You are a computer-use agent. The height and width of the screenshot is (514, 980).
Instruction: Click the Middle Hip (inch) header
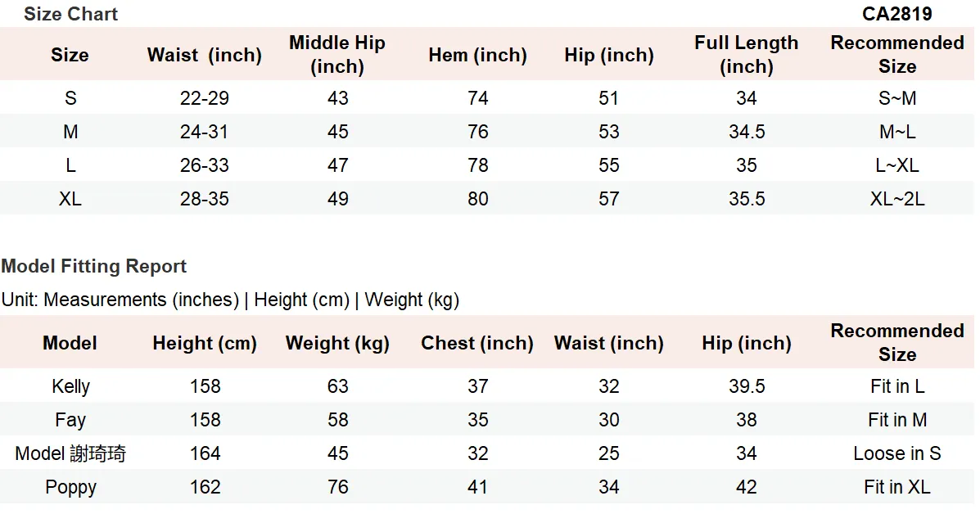[337, 54]
